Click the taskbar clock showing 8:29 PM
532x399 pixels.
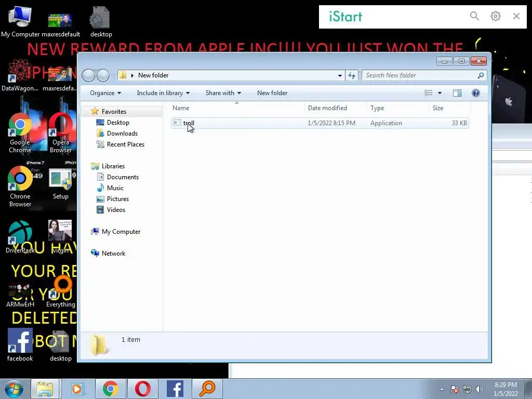click(506, 389)
